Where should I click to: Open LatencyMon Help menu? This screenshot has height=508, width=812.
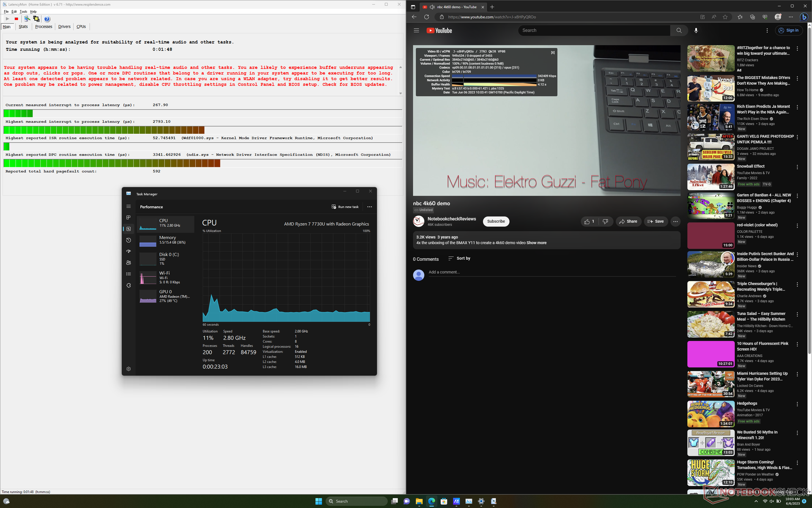33,11
